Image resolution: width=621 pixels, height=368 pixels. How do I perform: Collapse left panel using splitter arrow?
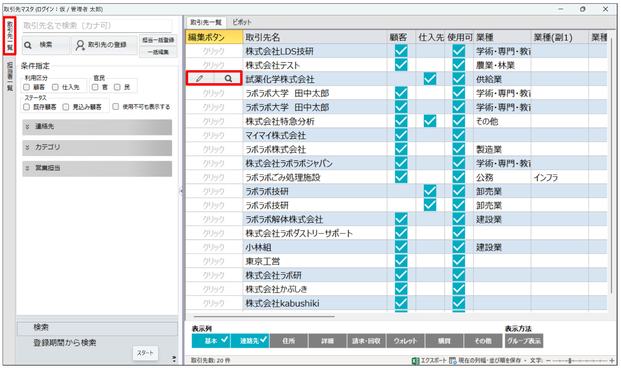click(181, 191)
